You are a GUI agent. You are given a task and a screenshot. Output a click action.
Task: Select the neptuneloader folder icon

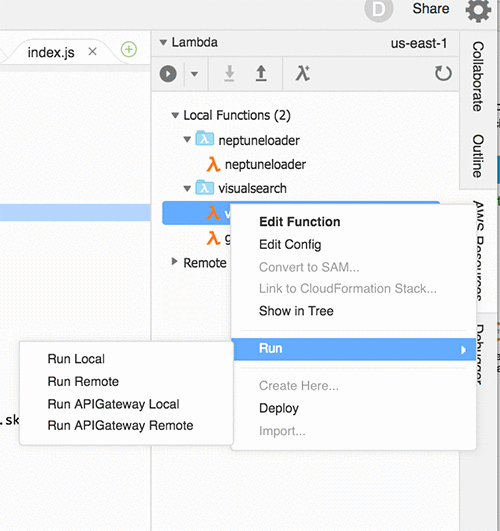(x=204, y=139)
